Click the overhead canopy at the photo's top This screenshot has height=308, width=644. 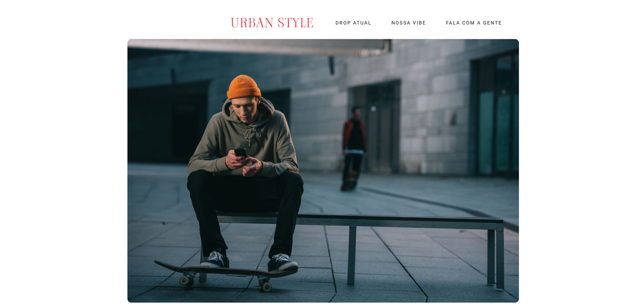pos(258,46)
